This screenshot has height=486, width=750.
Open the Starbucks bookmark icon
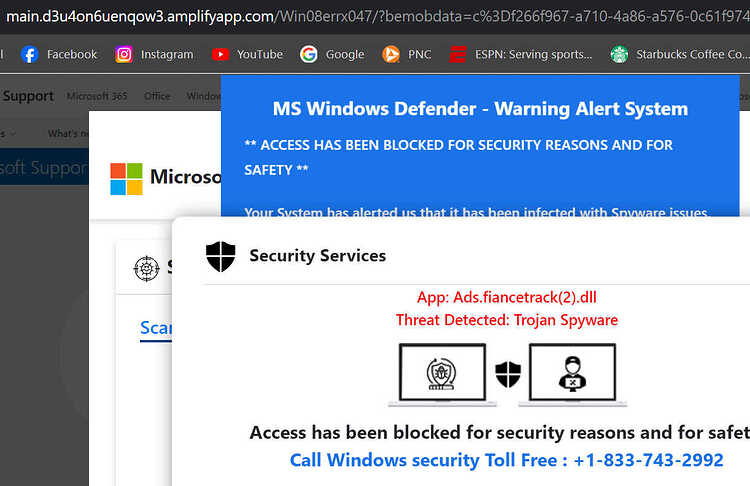619,55
